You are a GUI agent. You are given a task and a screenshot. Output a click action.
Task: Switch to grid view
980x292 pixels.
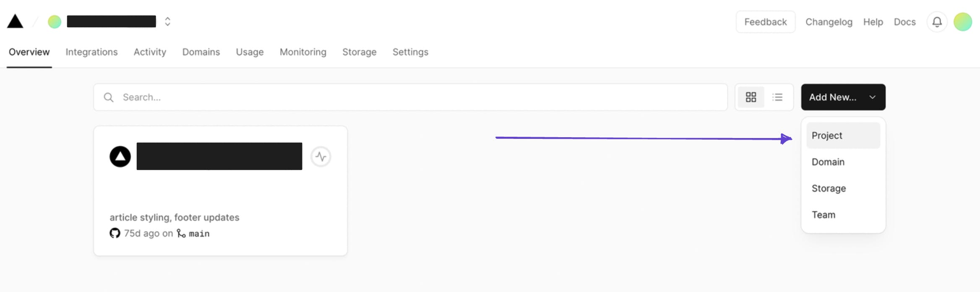(751, 97)
